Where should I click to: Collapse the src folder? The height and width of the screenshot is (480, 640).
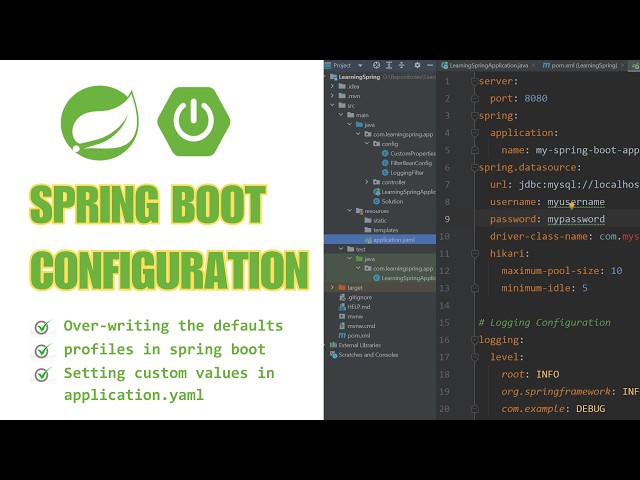point(332,105)
